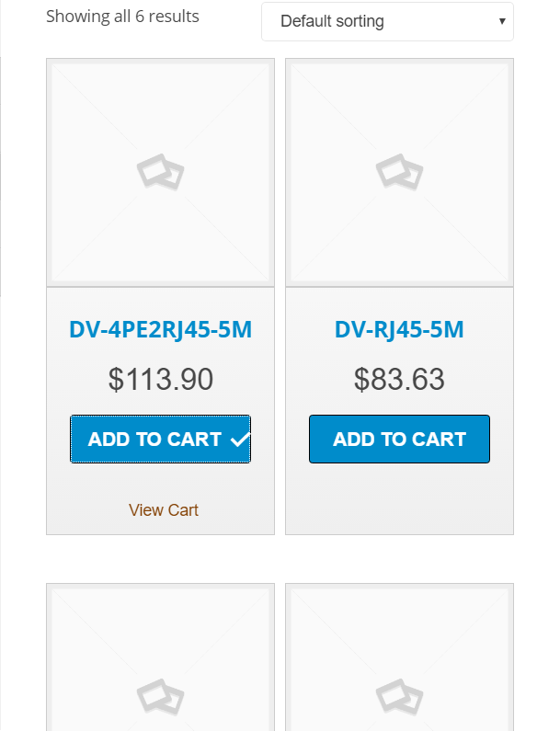Click top-left corner of DV-4PE2RJ45-5M image frame

[51, 64]
